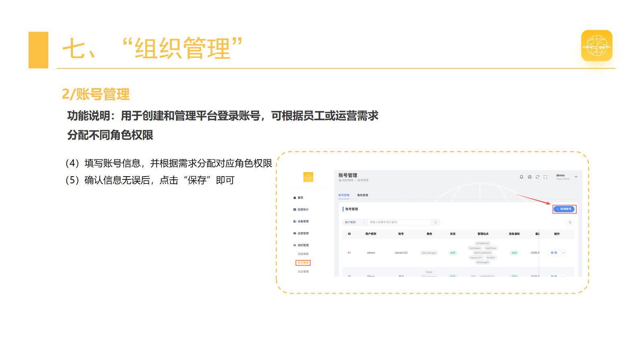Click the ID cell 61
This screenshot has height=362, width=644.
(349, 253)
